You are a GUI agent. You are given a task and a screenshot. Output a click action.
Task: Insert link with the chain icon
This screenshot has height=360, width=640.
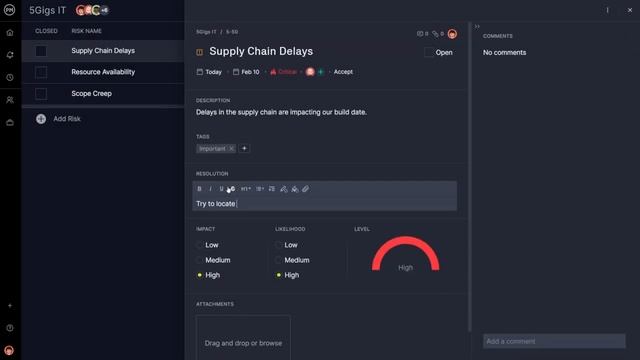click(305, 189)
